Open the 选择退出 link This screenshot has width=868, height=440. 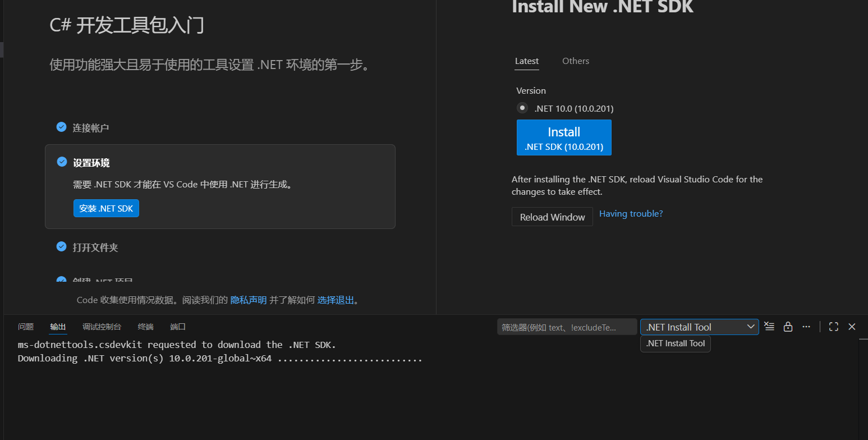(x=336, y=300)
